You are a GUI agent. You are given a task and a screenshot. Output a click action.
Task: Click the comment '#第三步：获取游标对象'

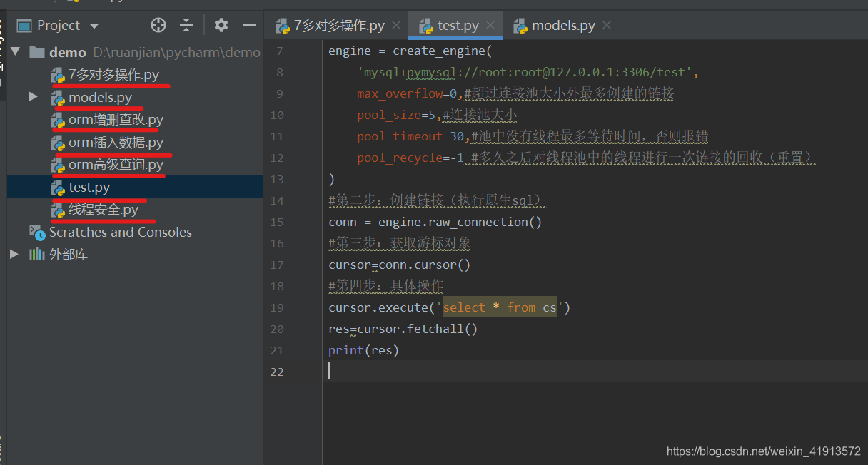[x=400, y=244]
